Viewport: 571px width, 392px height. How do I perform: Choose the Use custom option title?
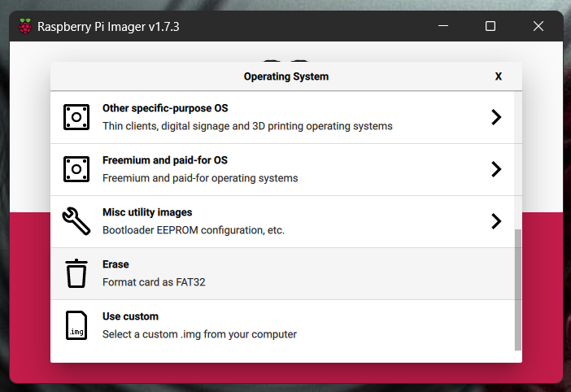coord(130,316)
